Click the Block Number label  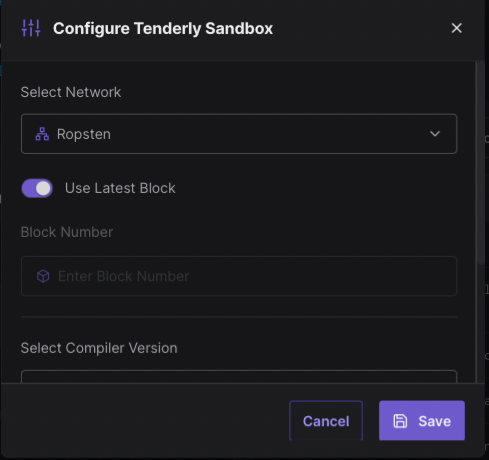click(x=67, y=232)
